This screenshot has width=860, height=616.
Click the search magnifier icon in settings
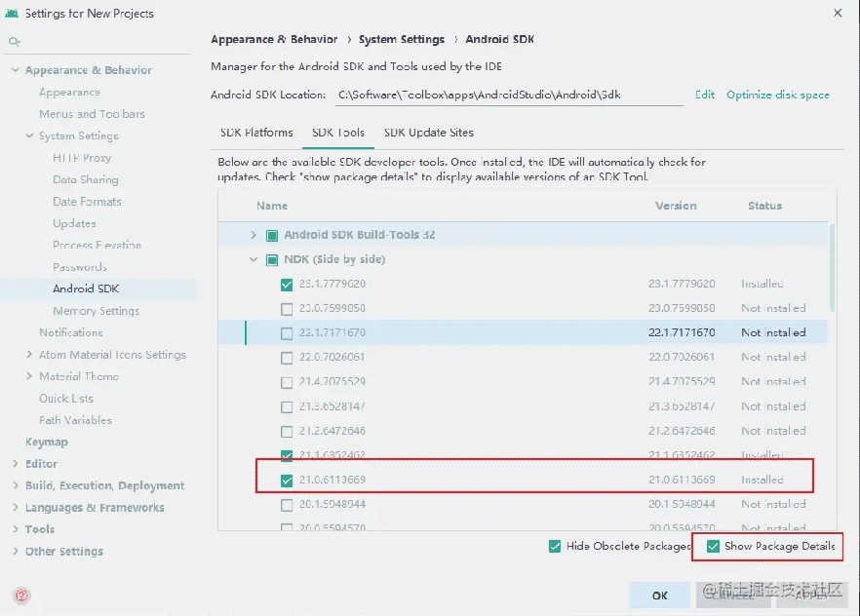click(15, 42)
